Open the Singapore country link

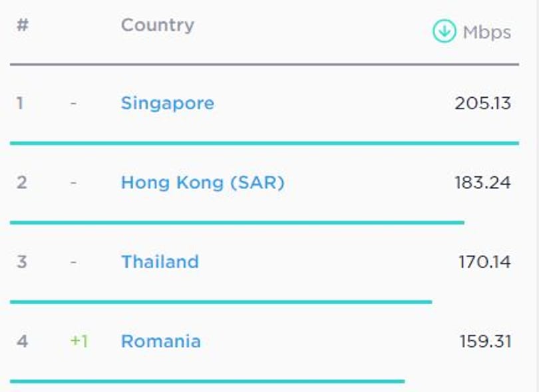coord(168,103)
